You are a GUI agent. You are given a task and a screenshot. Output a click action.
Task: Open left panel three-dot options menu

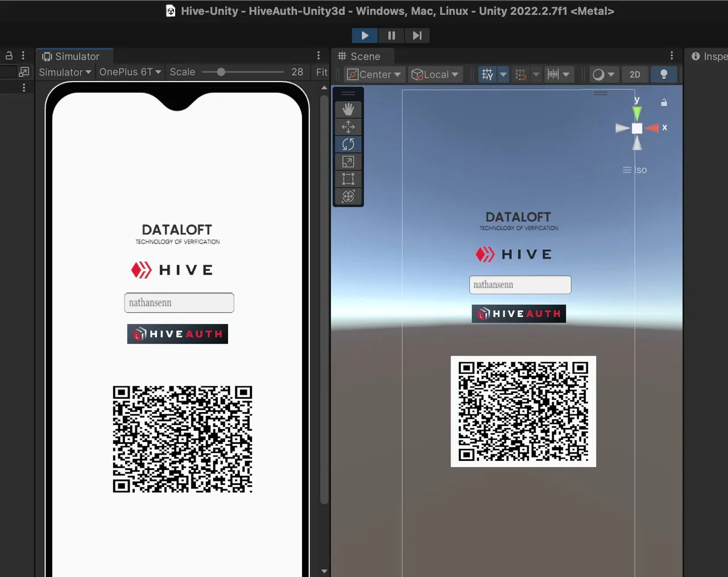pyautogui.click(x=23, y=56)
